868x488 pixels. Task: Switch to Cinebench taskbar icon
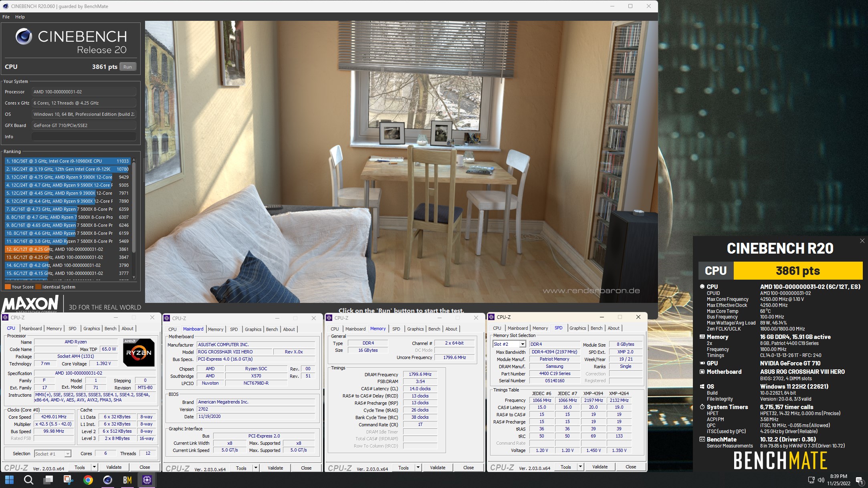[107, 480]
